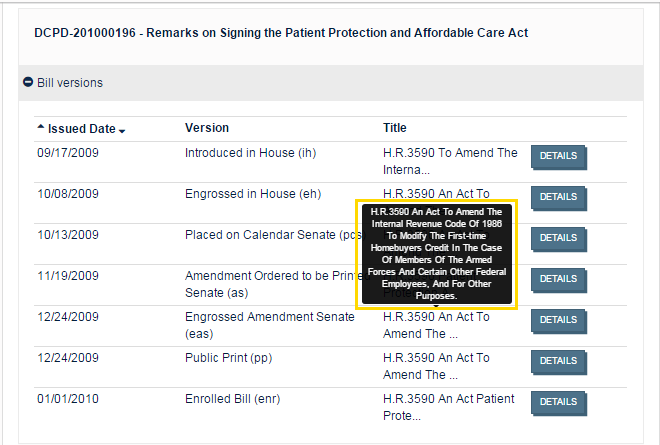Click the Issued Date column header
The width and height of the screenshot is (660, 445).
[81, 129]
